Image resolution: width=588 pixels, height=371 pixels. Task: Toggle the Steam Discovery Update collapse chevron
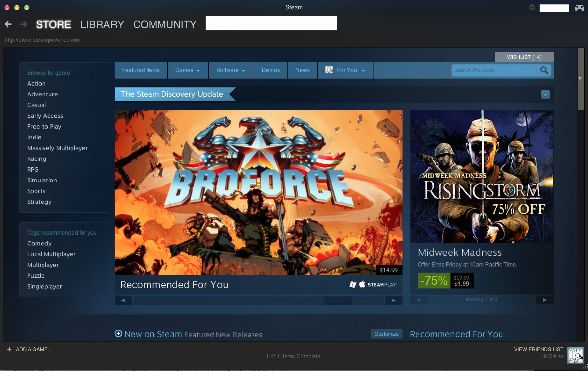(546, 94)
